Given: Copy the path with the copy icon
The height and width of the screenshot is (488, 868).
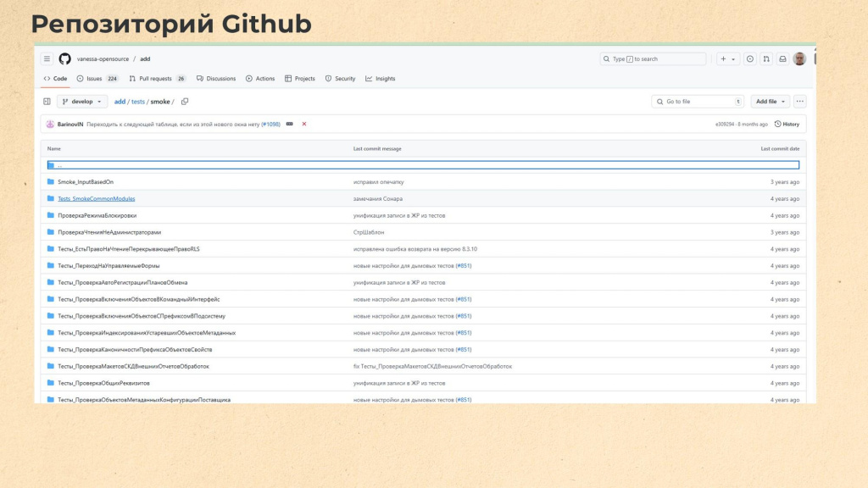Looking at the screenshot, I should [x=185, y=102].
